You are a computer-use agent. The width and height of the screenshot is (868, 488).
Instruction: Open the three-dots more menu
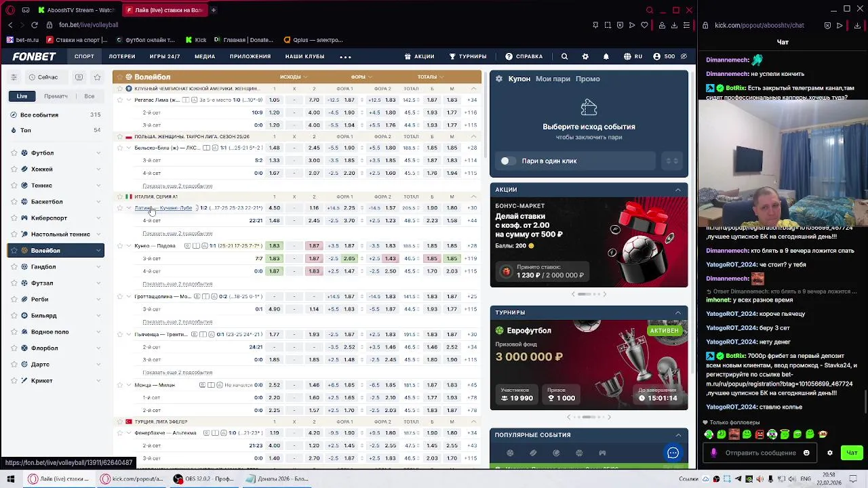345,57
